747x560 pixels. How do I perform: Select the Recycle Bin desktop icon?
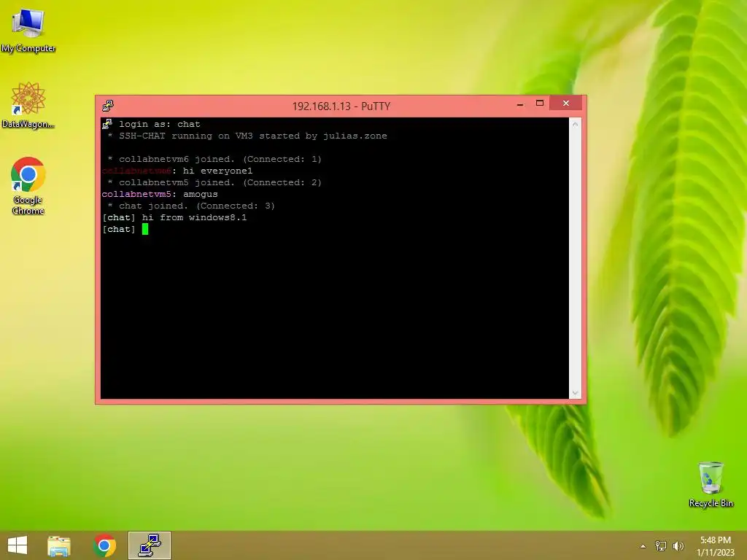(x=711, y=485)
